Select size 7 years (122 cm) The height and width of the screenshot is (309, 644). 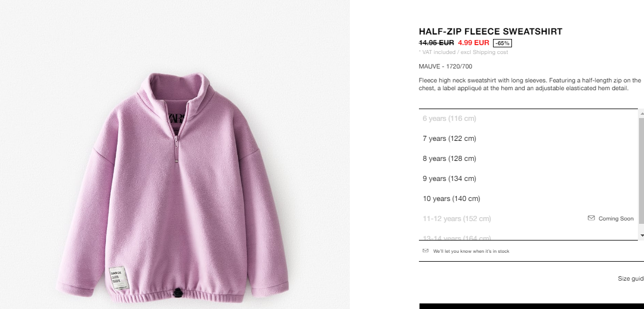point(528,138)
